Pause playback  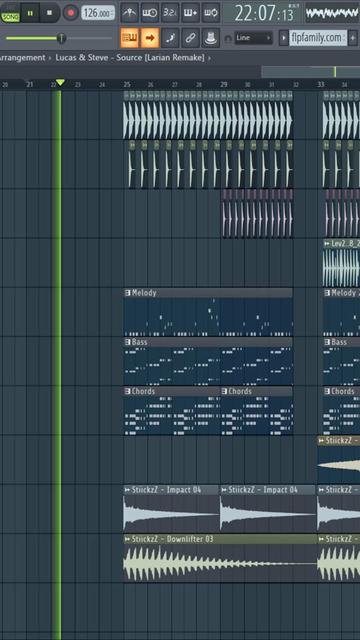[x=30, y=13]
